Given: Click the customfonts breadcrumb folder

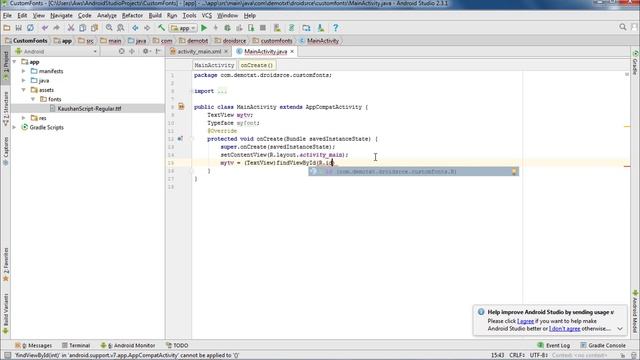Looking at the screenshot, I should [272, 41].
